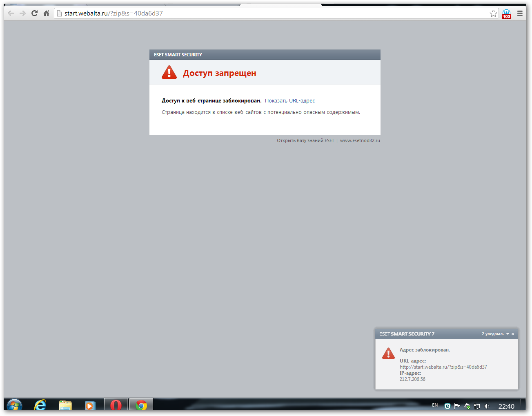Close the ESET Smart Security 7 popup
This screenshot has height=416, width=532.
[513, 334]
